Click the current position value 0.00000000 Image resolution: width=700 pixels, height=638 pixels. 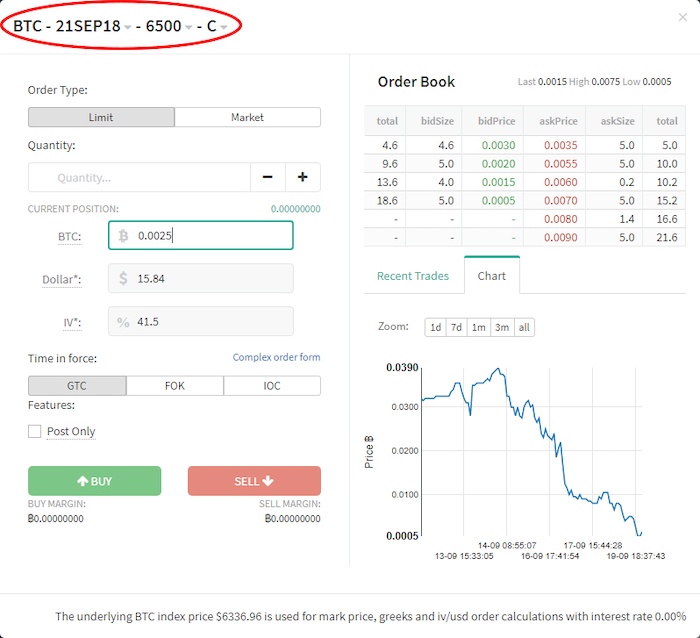pyautogui.click(x=296, y=209)
